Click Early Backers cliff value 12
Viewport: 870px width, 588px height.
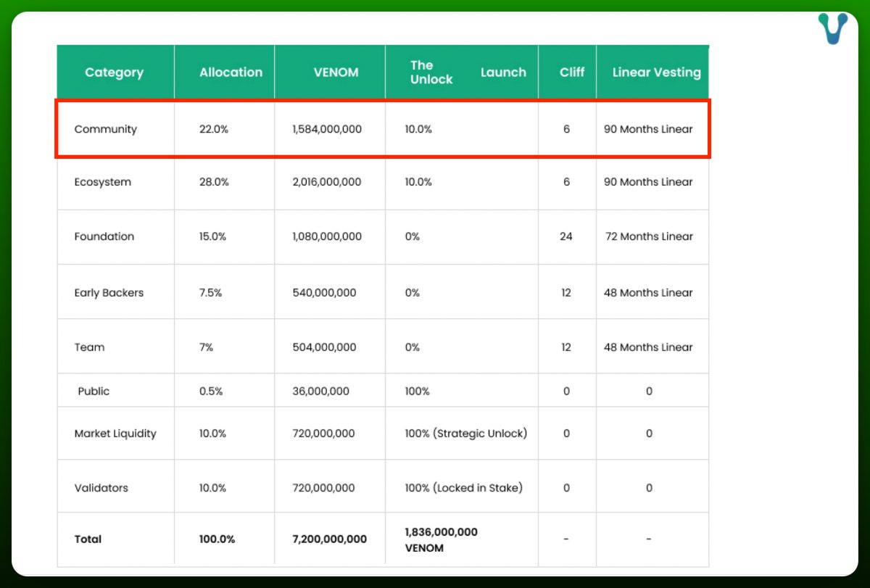[566, 293]
